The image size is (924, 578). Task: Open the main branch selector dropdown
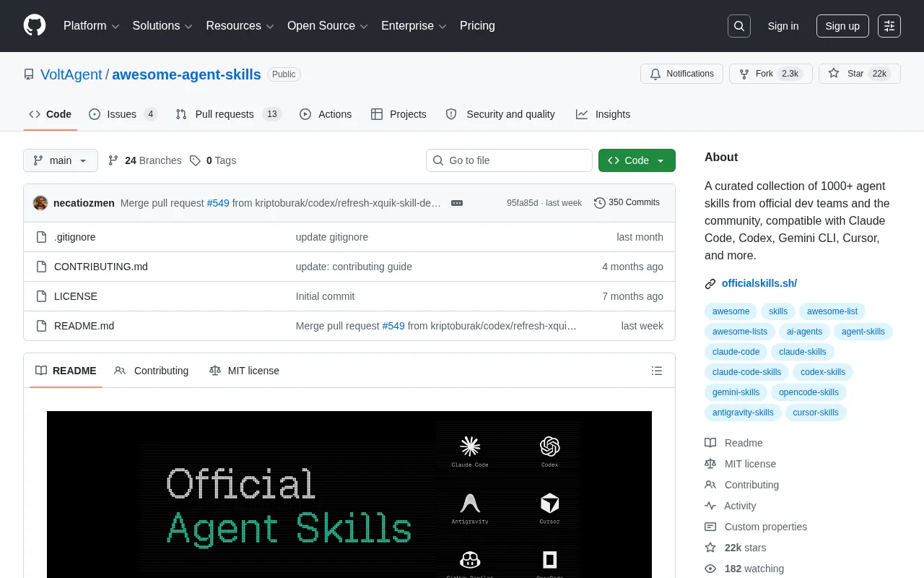coord(61,160)
